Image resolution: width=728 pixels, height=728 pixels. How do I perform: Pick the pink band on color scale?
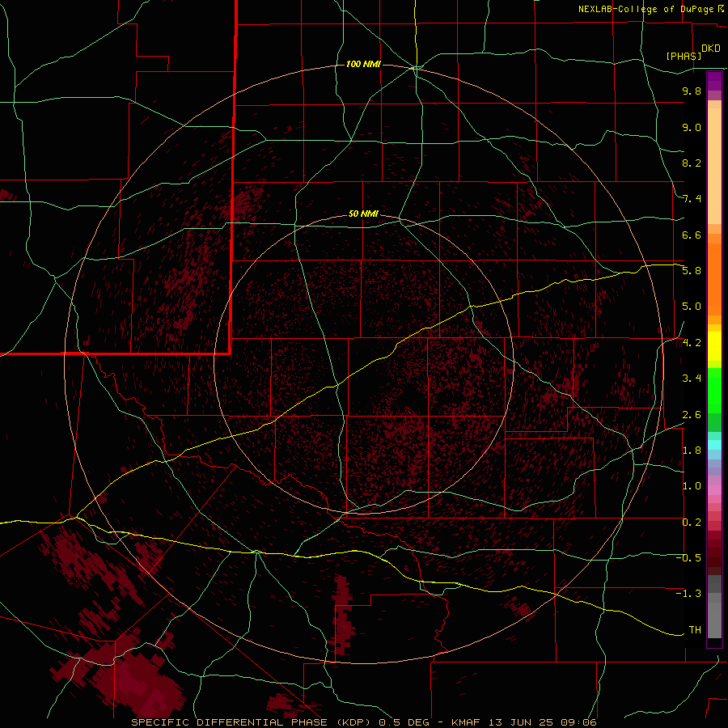click(x=714, y=490)
